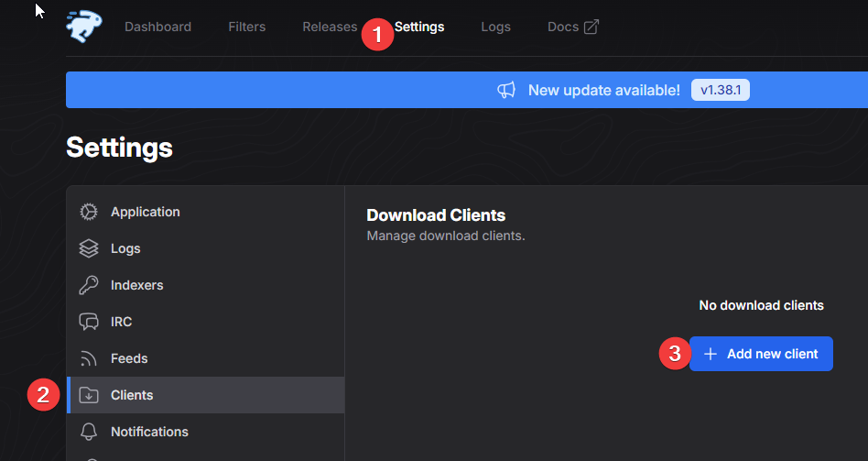Select the IRC chat bubble icon
The width and height of the screenshot is (868, 461).
[89, 322]
